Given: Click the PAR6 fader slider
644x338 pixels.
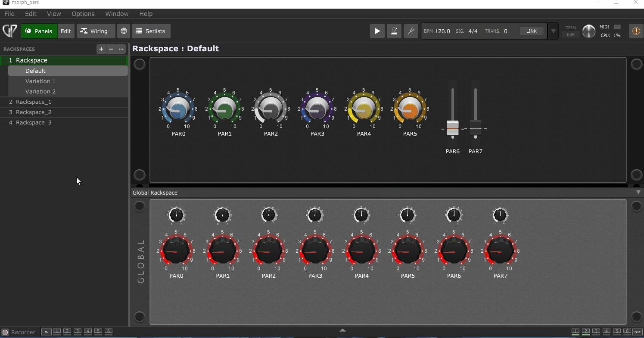Looking at the screenshot, I should [x=453, y=128].
